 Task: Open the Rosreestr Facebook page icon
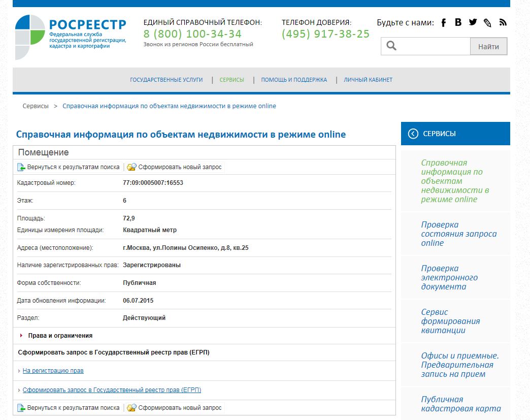(443, 22)
